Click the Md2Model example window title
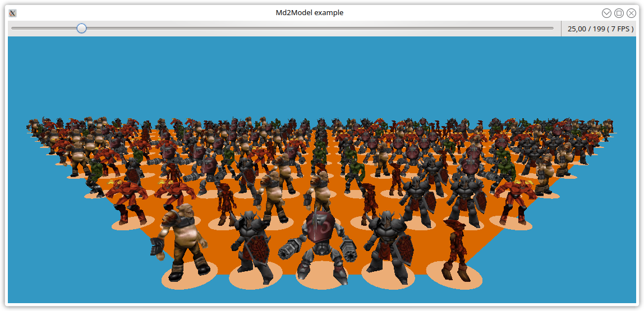 click(309, 13)
